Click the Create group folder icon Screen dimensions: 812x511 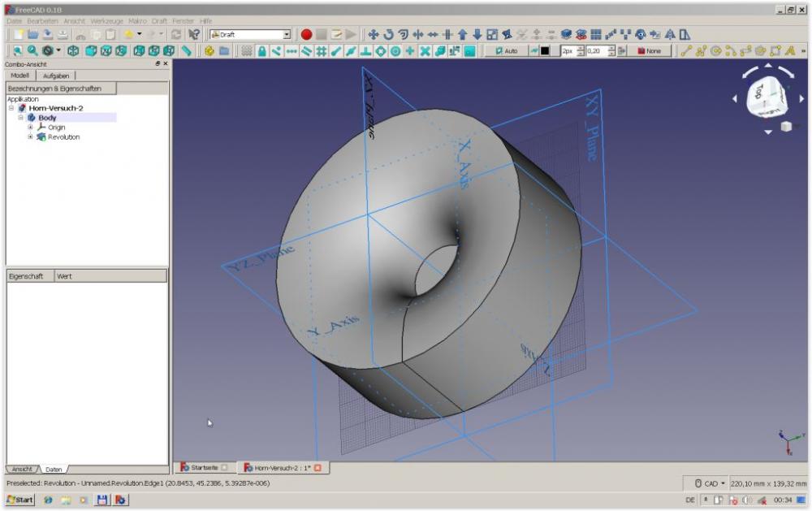224,51
